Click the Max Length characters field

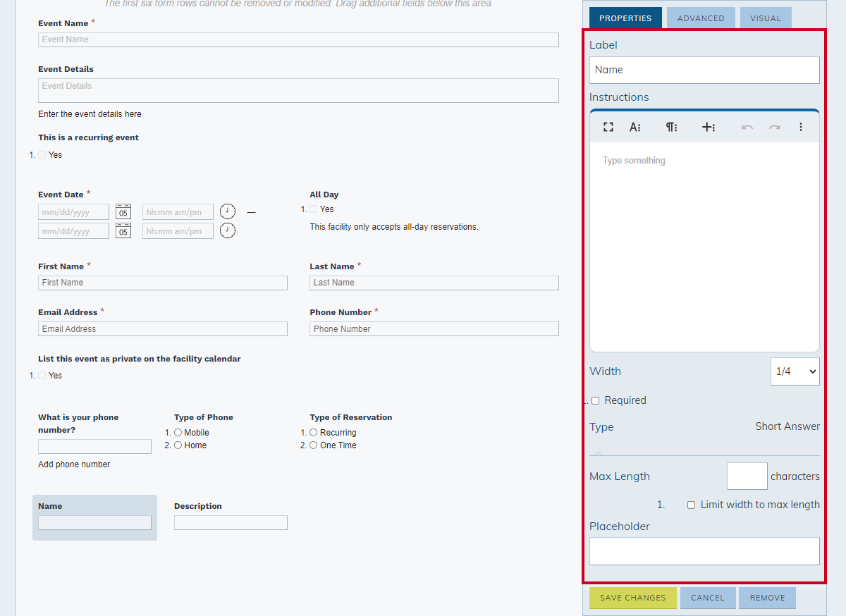747,476
